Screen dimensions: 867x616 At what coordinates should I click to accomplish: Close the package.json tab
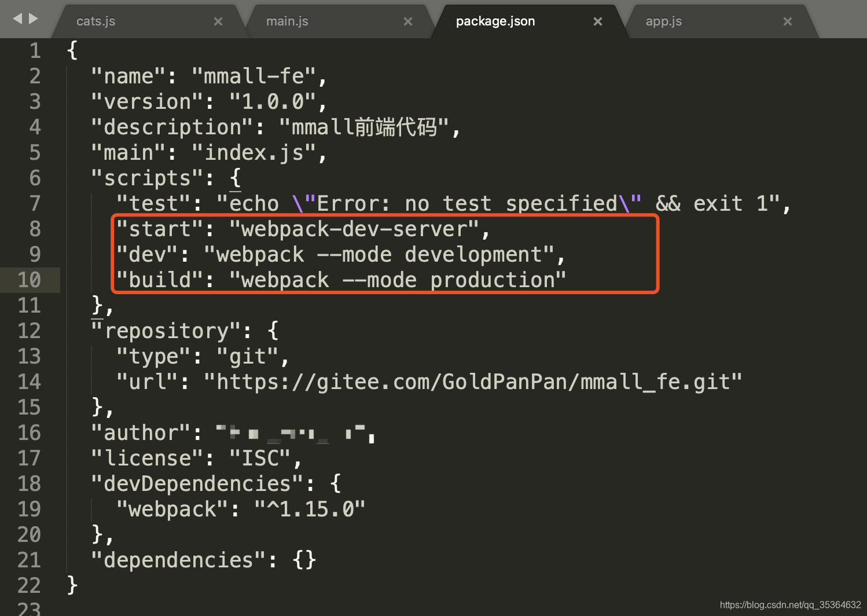598,21
